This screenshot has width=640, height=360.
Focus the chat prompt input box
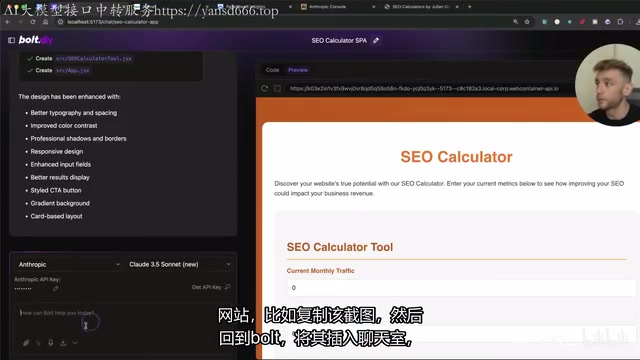coord(122,322)
